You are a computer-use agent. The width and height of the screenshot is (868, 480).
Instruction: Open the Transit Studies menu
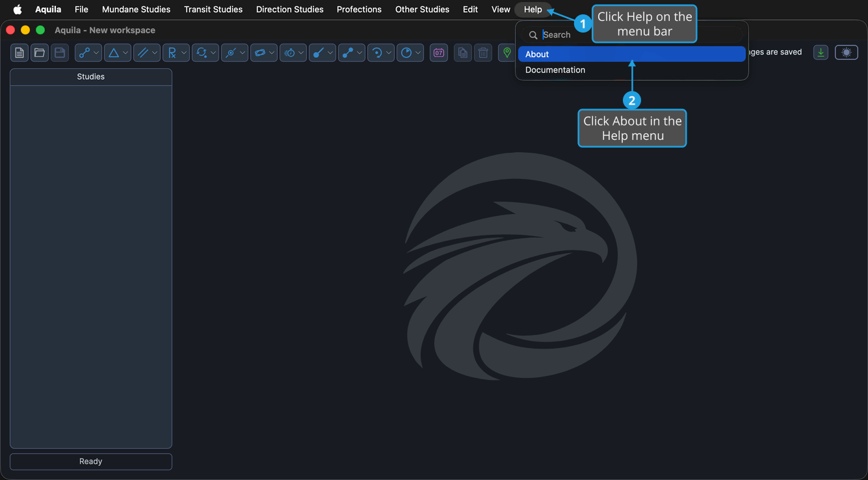click(x=213, y=9)
